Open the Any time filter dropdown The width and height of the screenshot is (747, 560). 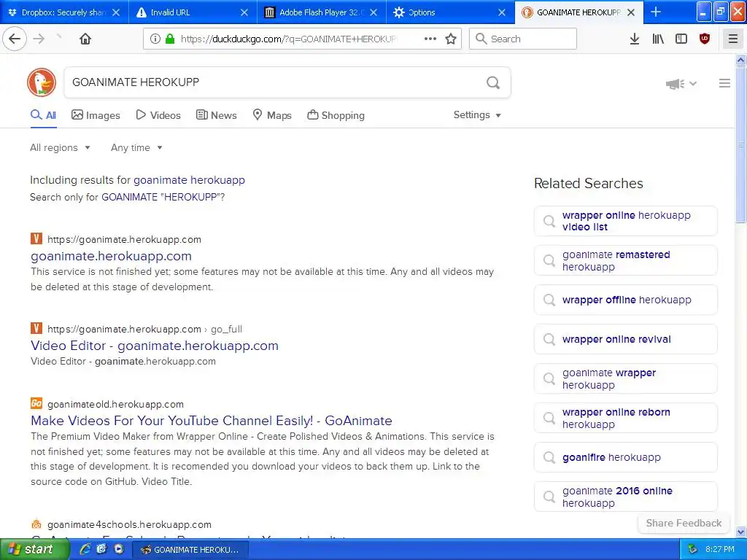pos(136,147)
